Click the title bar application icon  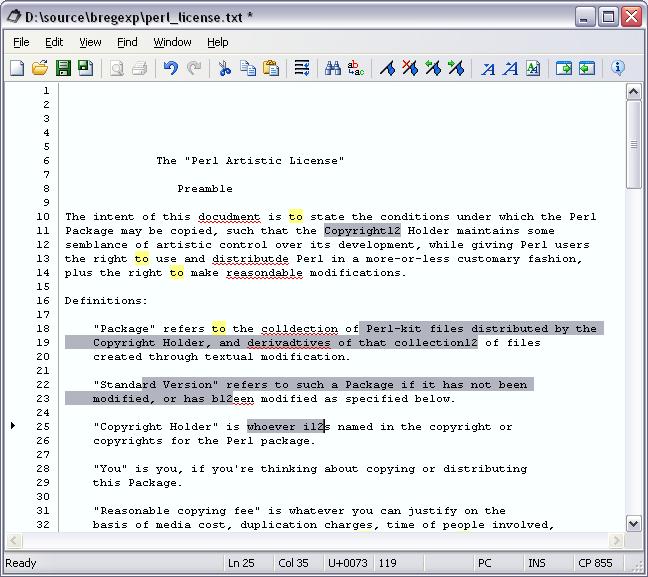coord(14,17)
